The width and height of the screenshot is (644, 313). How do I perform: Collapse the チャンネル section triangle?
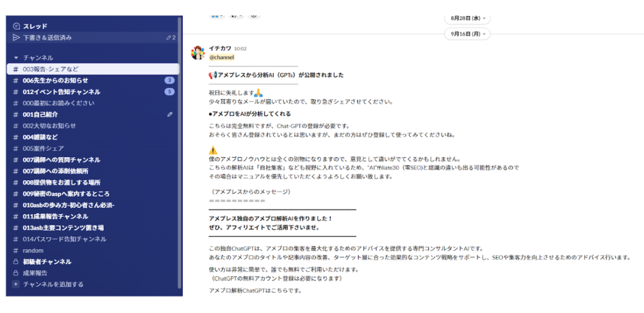[16, 58]
